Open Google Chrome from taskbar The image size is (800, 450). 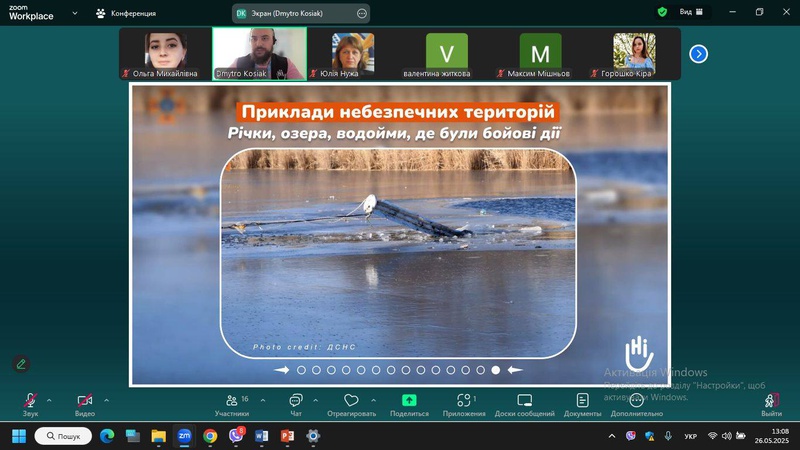tap(210, 436)
